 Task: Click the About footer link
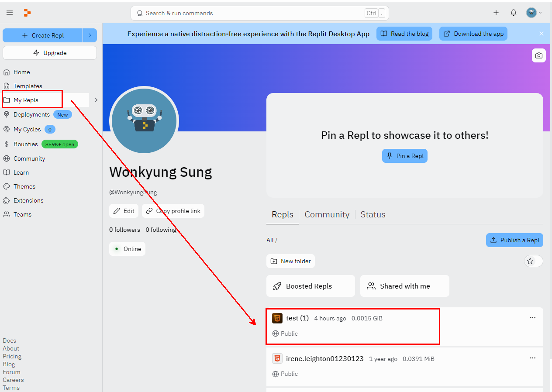(11, 348)
